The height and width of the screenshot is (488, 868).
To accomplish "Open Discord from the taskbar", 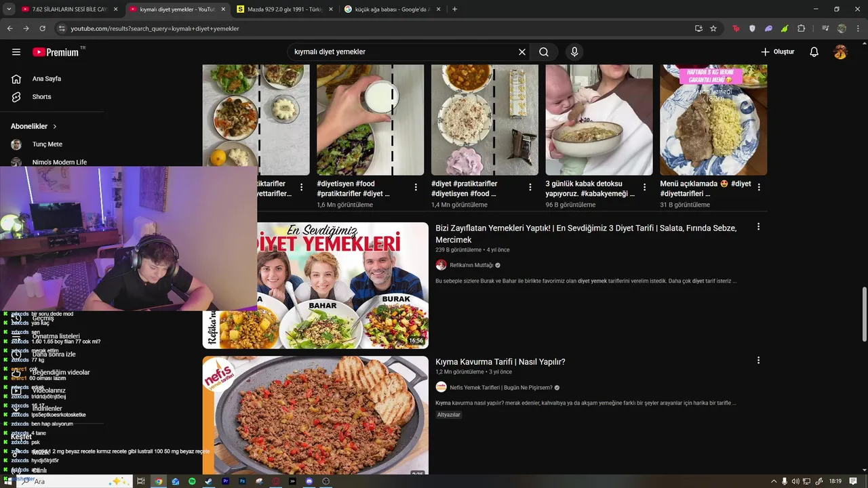I will point(309,481).
